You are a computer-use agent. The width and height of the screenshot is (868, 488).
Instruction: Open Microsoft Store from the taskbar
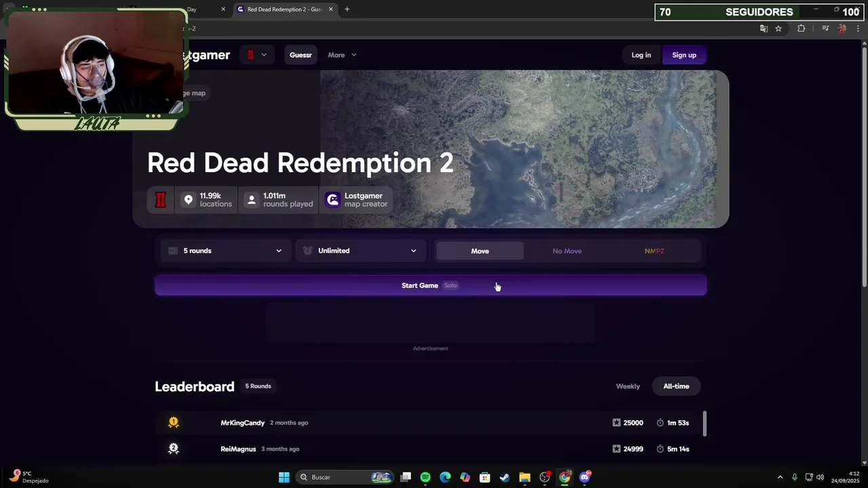pyautogui.click(x=485, y=477)
